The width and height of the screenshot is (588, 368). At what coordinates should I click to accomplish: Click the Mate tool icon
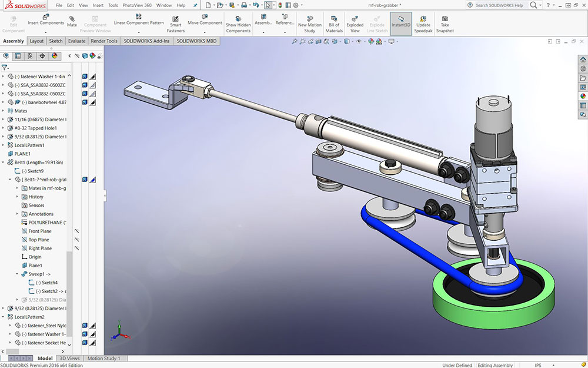click(72, 18)
